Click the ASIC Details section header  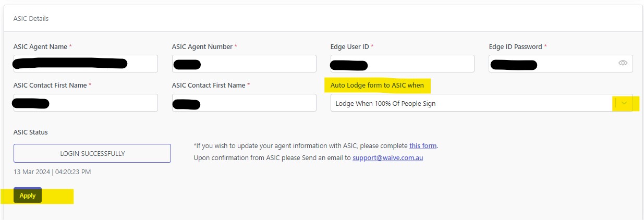point(31,18)
